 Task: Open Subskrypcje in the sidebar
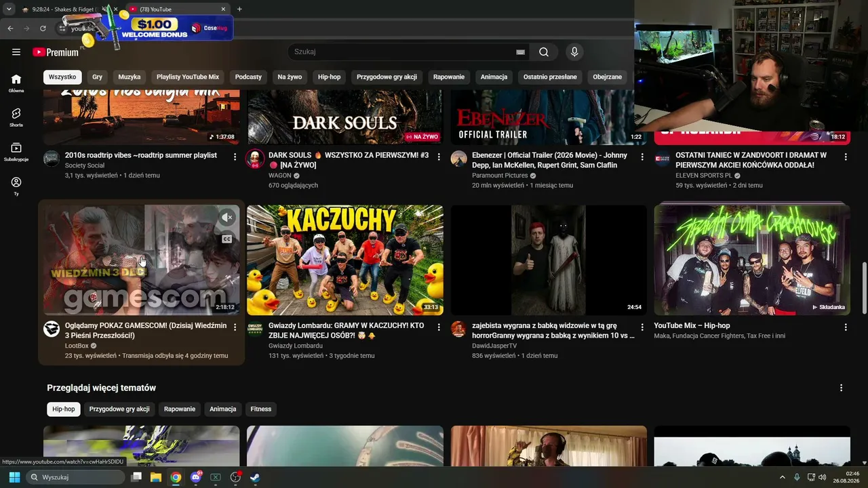click(x=16, y=152)
